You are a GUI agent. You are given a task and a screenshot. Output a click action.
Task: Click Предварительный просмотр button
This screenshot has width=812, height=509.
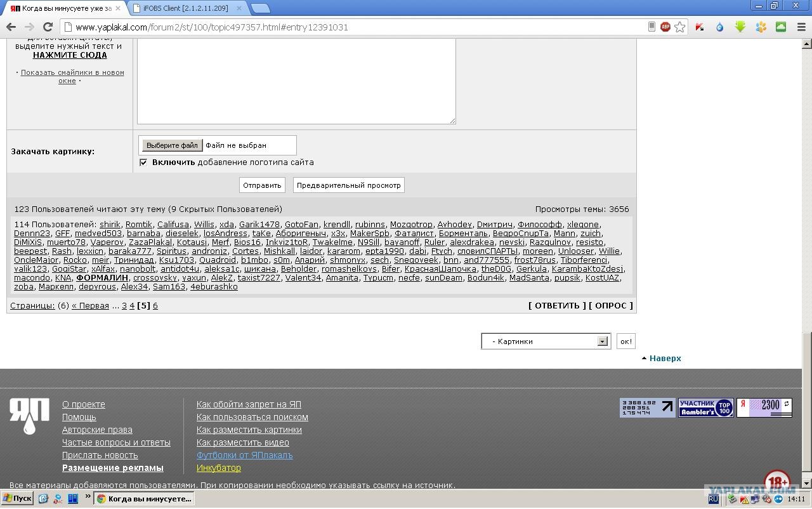pos(349,185)
